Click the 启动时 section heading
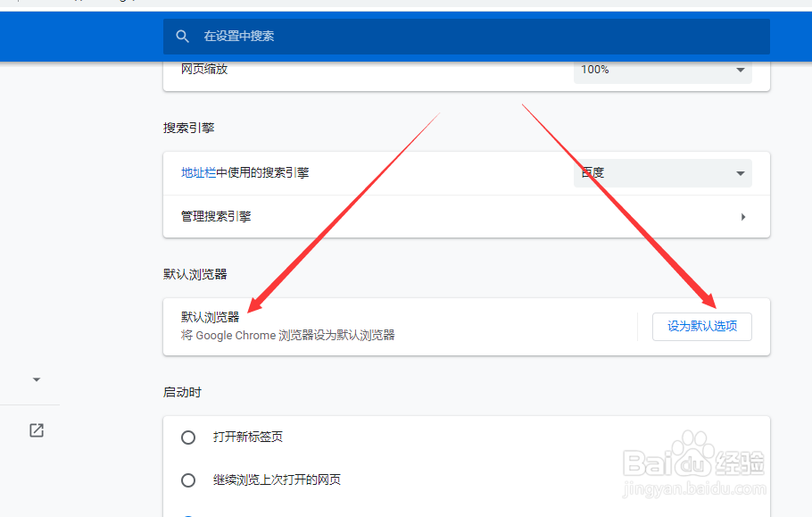812x517 pixels. 182,392
